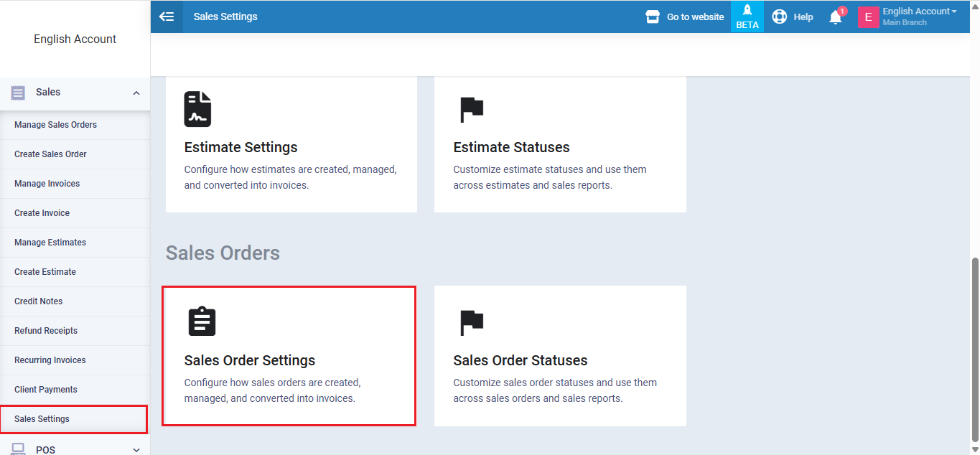Open Estimate Statuses title link
The image size is (980, 455).
point(511,147)
